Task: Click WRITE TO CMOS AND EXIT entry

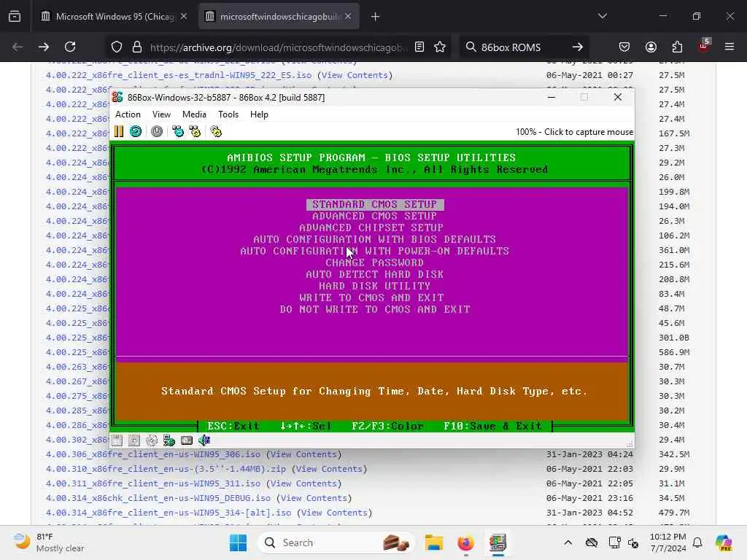Action: pos(371,297)
